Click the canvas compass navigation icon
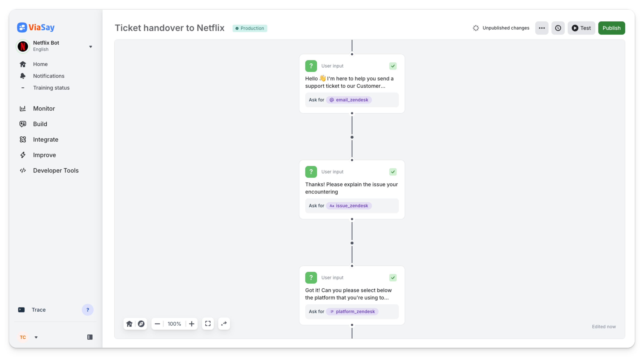 click(141, 324)
